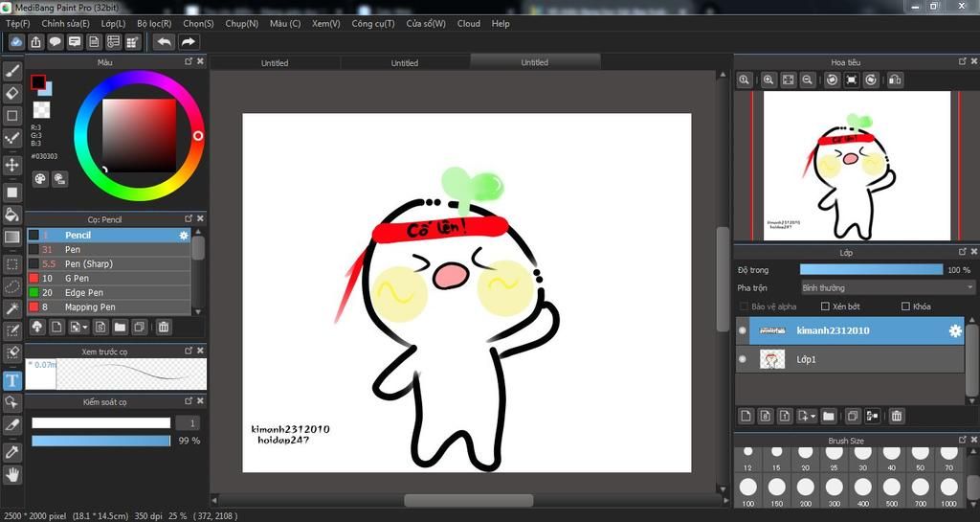Select the Pen brush
The height and width of the screenshot is (522, 980).
point(109,249)
